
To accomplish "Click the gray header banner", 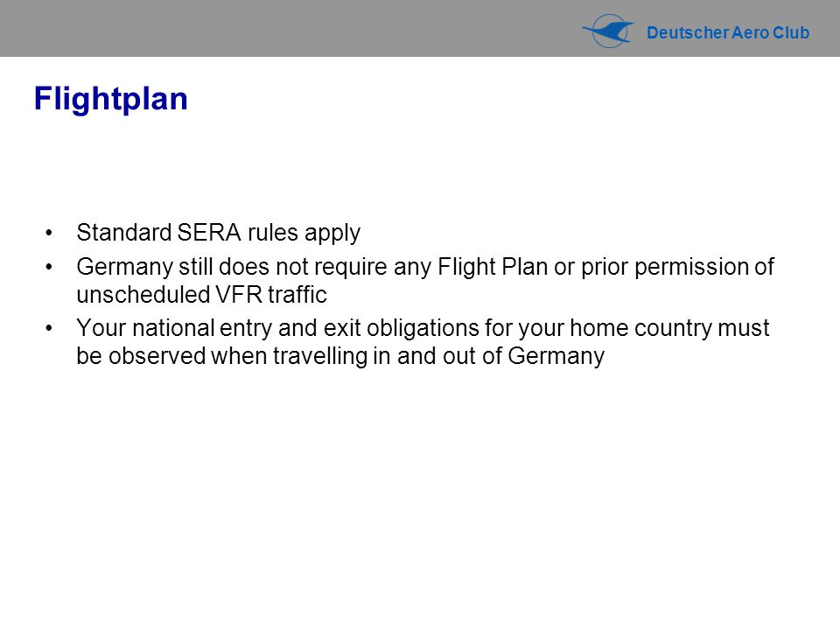I will click(420, 28).
